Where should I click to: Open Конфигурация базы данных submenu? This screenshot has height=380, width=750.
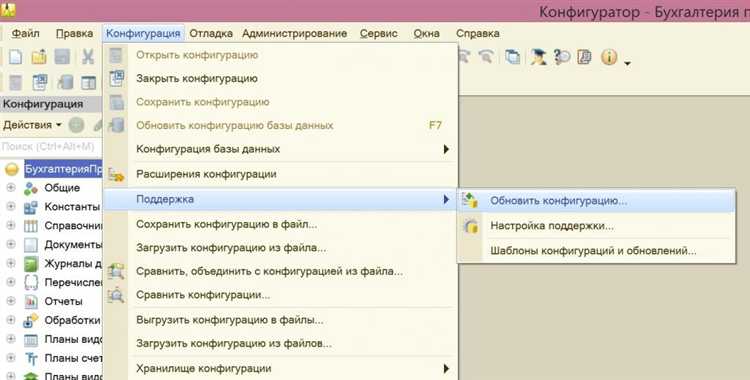(280, 149)
